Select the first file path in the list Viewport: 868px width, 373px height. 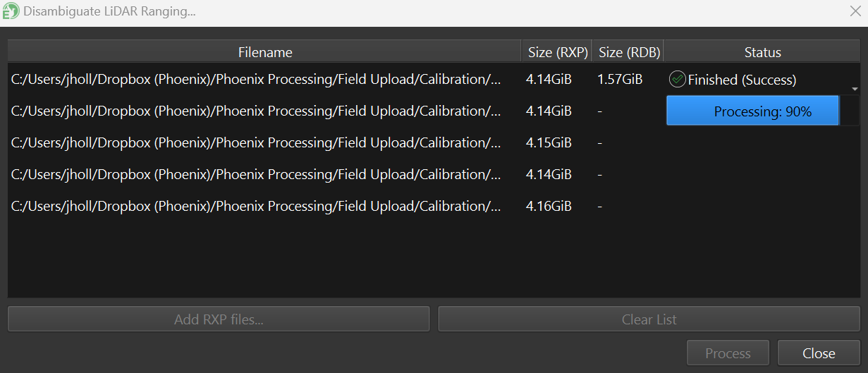pyautogui.click(x=256, y=80)
